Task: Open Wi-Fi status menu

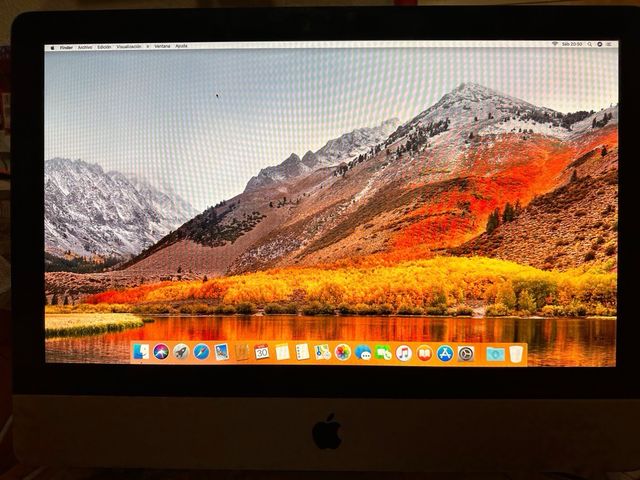Action: (x=554, y=44)
